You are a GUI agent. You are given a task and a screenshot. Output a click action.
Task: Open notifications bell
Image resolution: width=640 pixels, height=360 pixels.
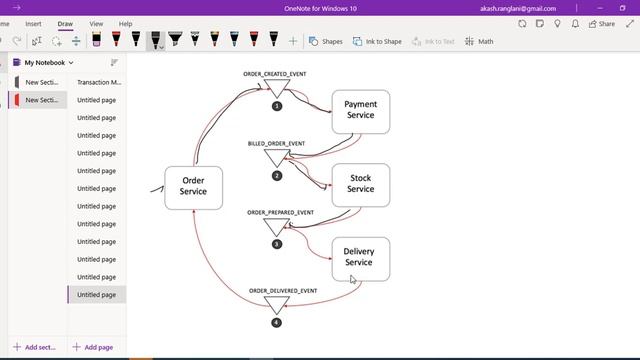coord(575,24)
